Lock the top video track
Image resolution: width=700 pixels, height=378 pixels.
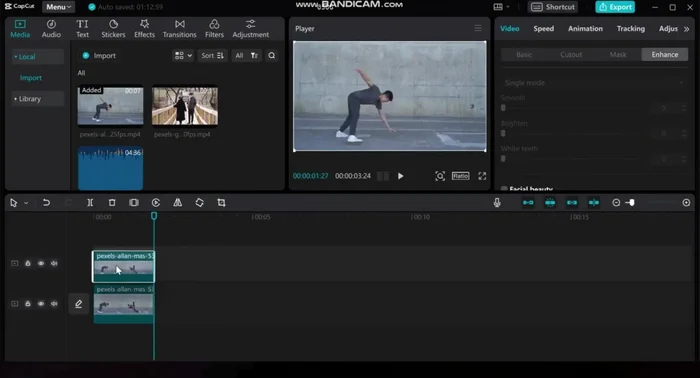click(x=28, y=263)
